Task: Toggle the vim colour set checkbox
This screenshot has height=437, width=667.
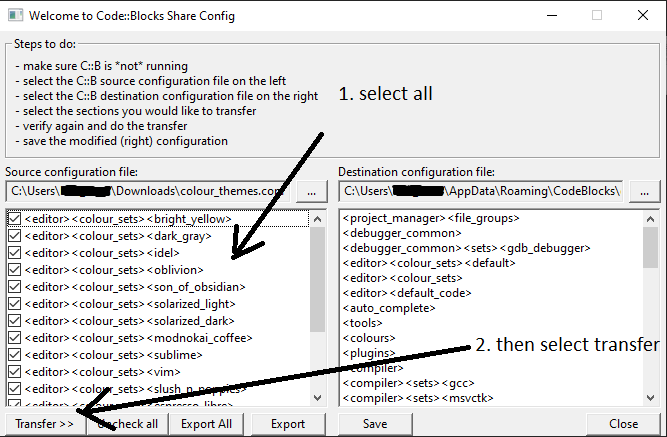Action: tap(14, 372)
